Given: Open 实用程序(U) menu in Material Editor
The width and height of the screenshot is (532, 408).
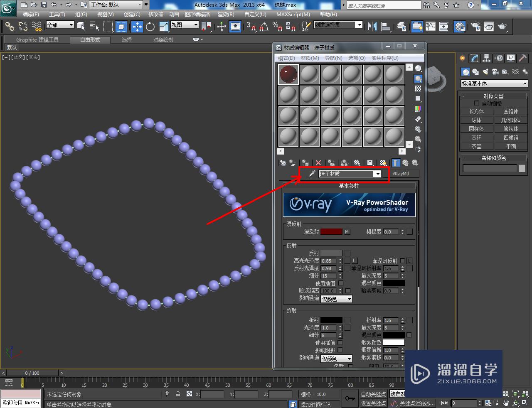Looking at the screenshot, I should click(x=384, y=58).
